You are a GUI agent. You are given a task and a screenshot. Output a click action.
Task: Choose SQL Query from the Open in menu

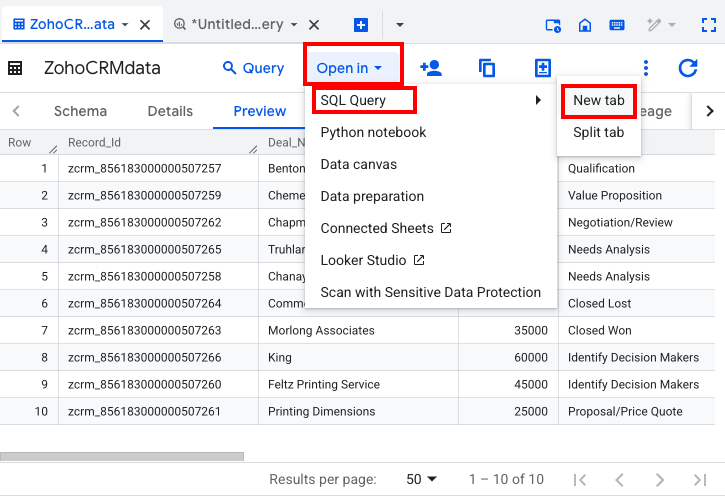click(x=353, y=100)
